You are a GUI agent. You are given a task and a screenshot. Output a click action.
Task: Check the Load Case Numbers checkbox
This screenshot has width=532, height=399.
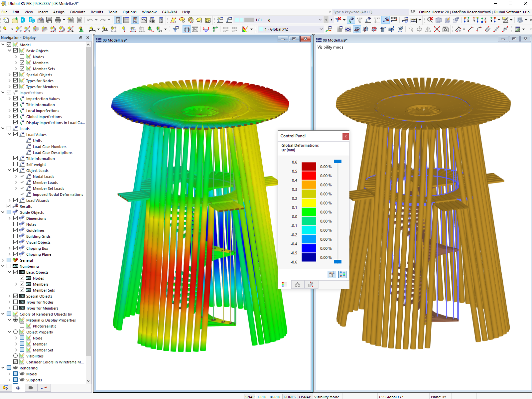pos(22,146)
